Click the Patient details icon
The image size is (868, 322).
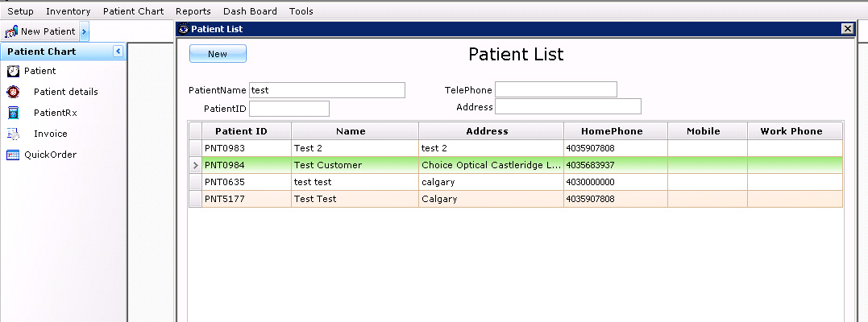[x=13, y=92]
